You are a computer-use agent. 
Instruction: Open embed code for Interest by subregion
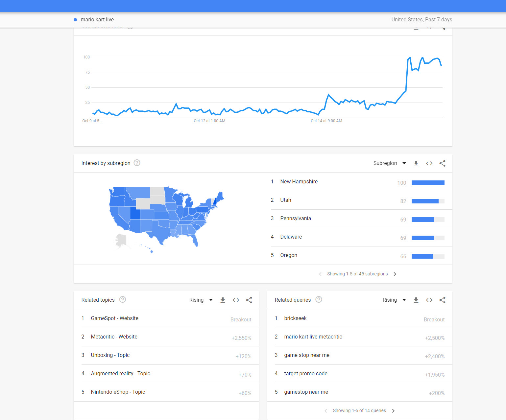pos(429,163)
